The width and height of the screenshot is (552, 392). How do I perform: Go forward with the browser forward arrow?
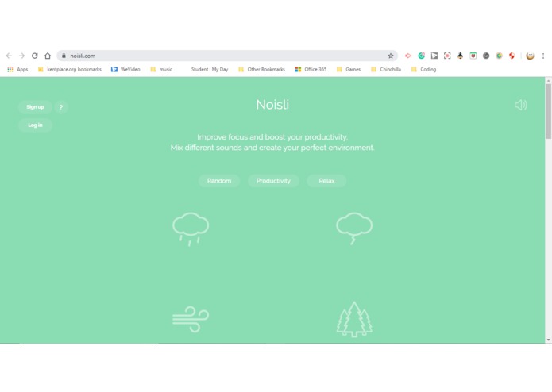[x=21, y=56]
